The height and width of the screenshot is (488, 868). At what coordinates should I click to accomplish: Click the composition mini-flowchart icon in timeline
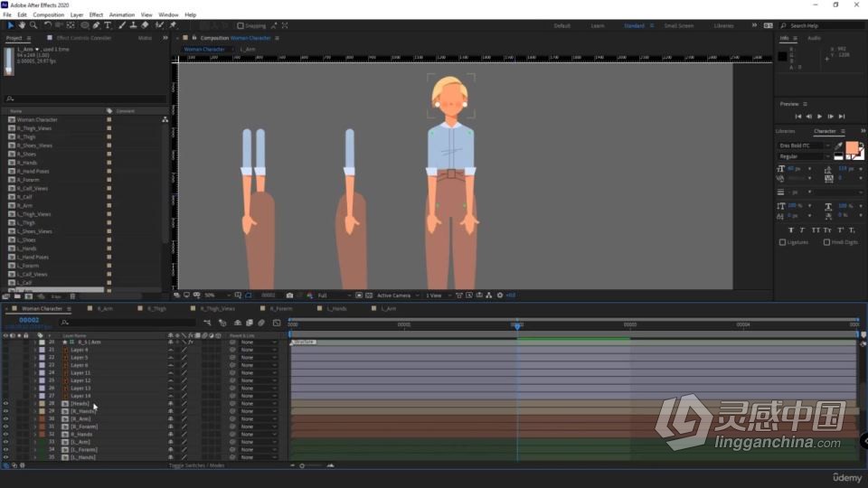207,323
